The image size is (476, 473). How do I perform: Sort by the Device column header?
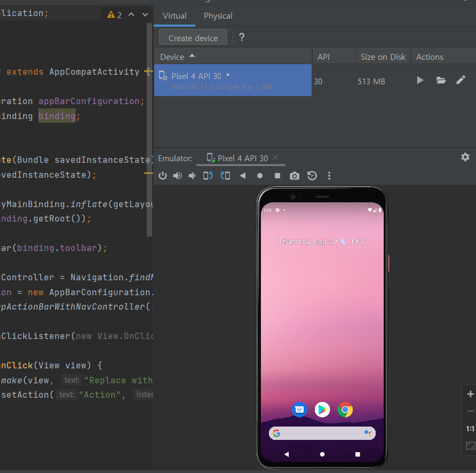click(x=233, y=57)
